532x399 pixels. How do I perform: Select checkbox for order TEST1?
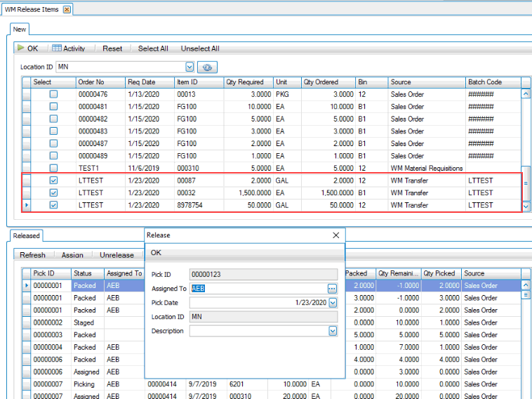tap(53, 168)
